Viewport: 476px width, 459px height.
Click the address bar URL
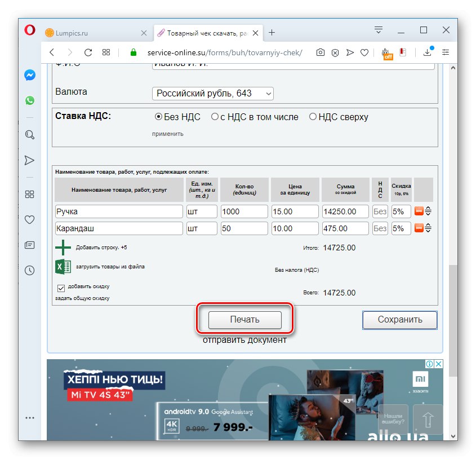tap(225, 52)
